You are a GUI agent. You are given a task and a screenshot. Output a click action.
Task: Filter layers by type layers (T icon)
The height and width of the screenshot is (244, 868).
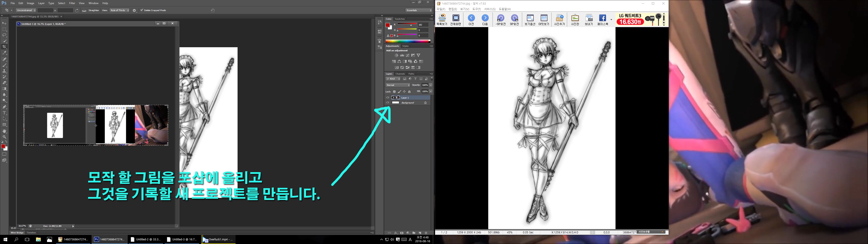pos(415,79)
